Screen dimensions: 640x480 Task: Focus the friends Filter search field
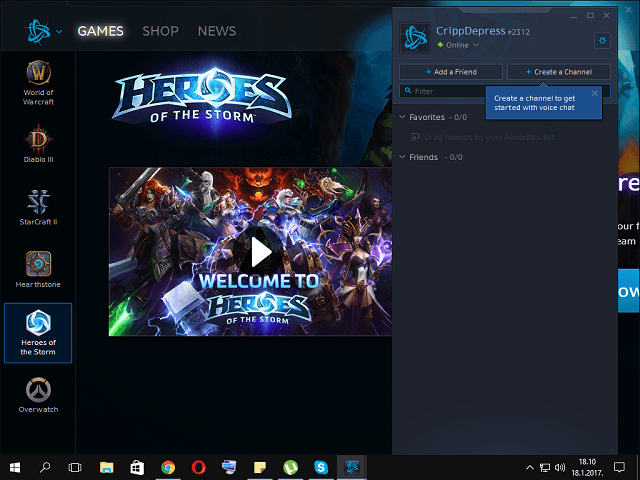point(443,91)
